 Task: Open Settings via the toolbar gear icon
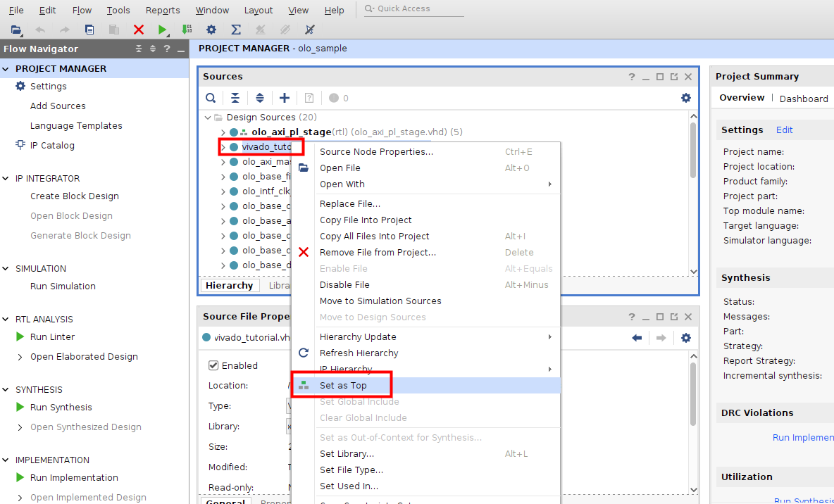tap(211, 30)
